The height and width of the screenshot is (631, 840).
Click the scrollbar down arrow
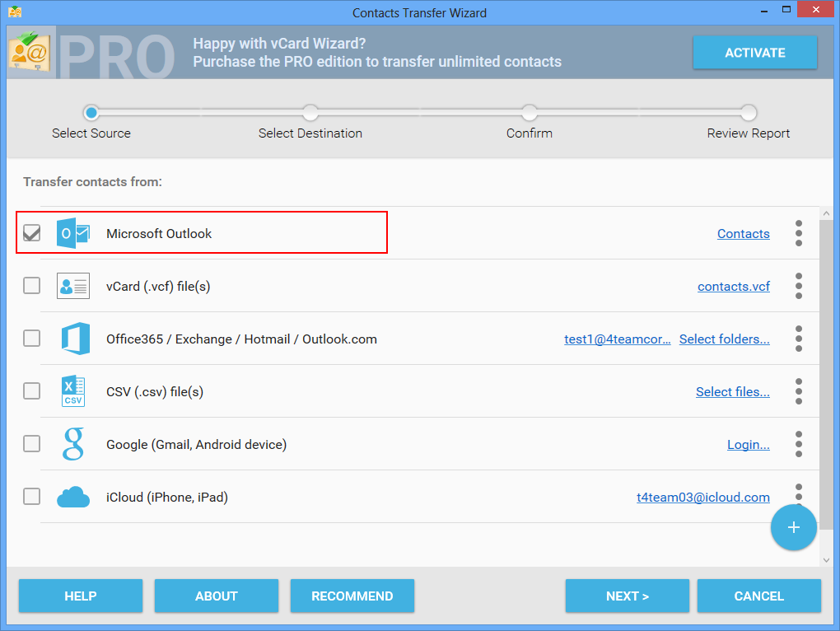[826, 560]
